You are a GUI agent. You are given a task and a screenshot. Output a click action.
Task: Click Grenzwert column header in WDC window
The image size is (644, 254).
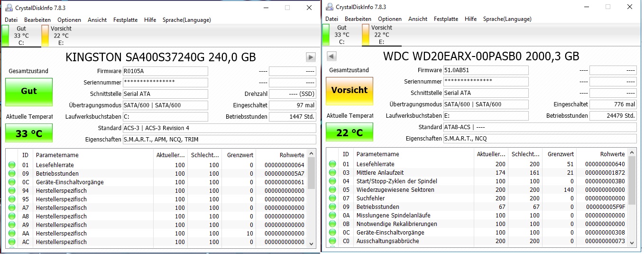(559, 154)
